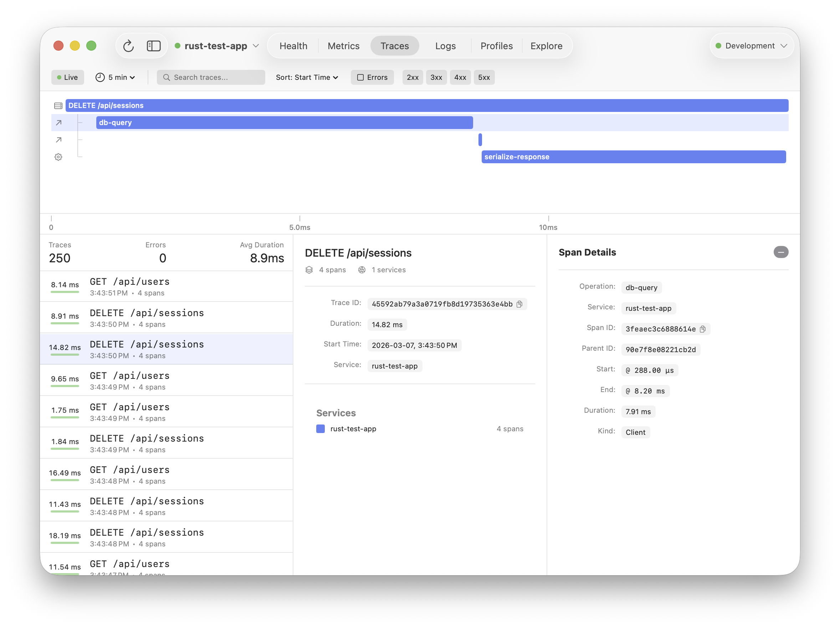Viewport: 840px width, 628px height.
Task: Click the Start Time value 2026-03-07
Action: click(x=414, y=345)
